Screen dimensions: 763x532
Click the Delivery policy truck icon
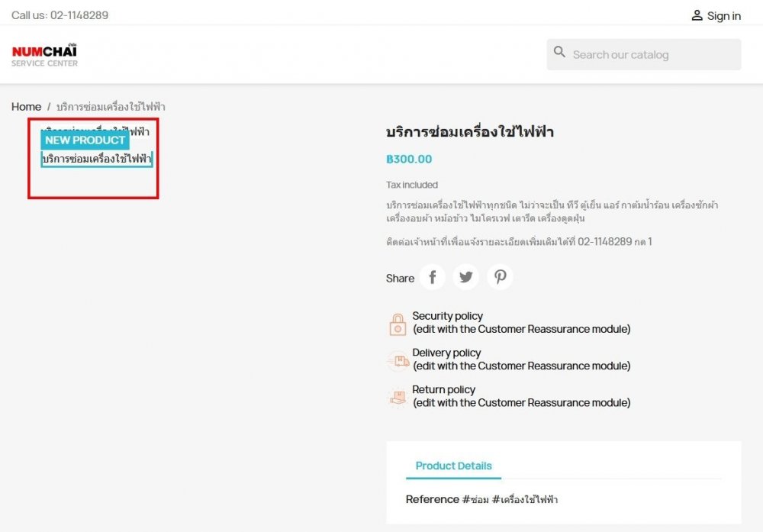[x=398, y=361]
